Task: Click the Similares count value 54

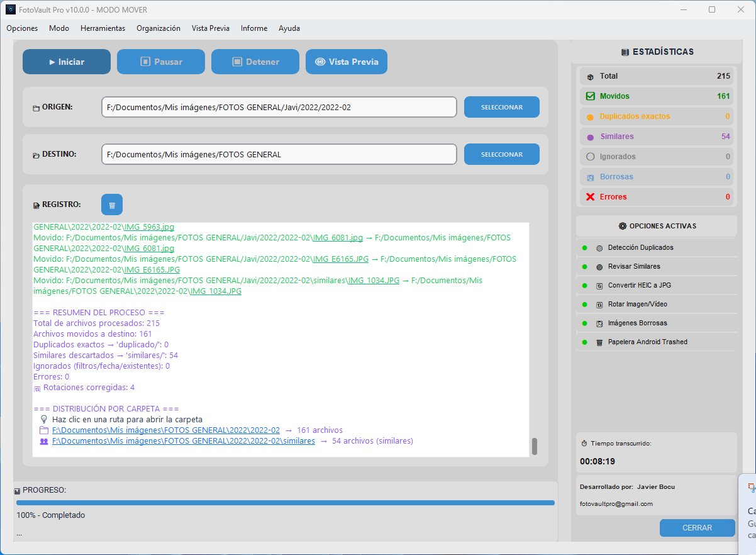Action: point(726,137)
